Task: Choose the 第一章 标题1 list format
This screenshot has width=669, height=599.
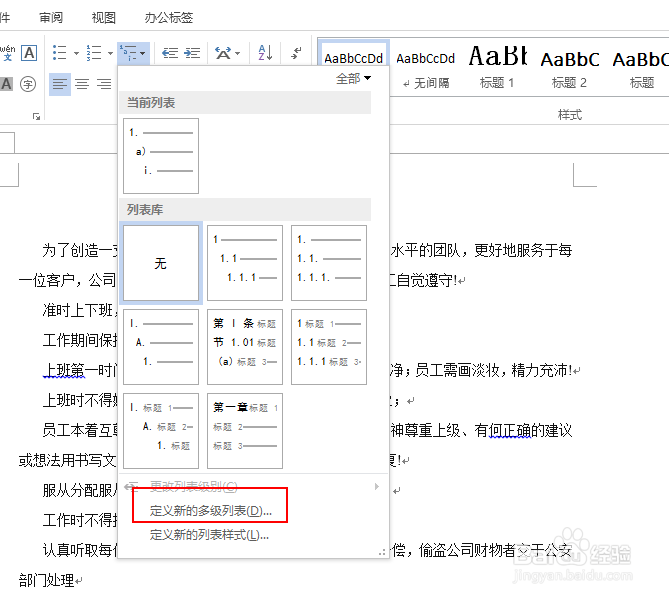Action: (x=245, y=431)
